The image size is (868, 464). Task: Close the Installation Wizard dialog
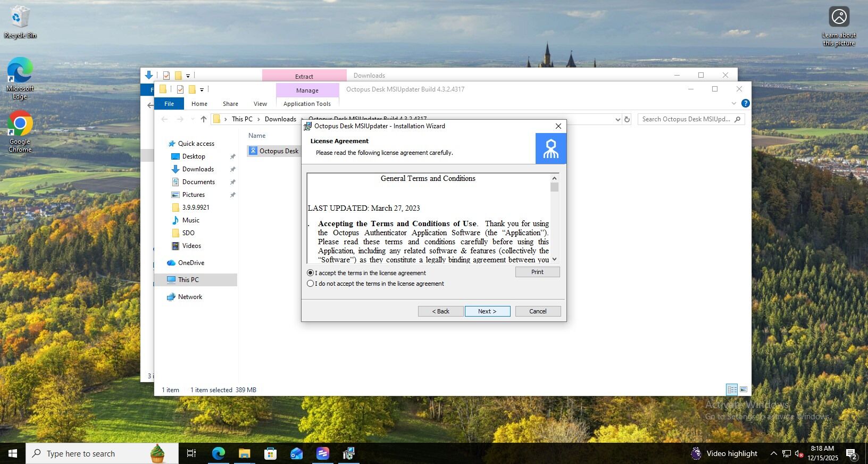tap(558, 126)
